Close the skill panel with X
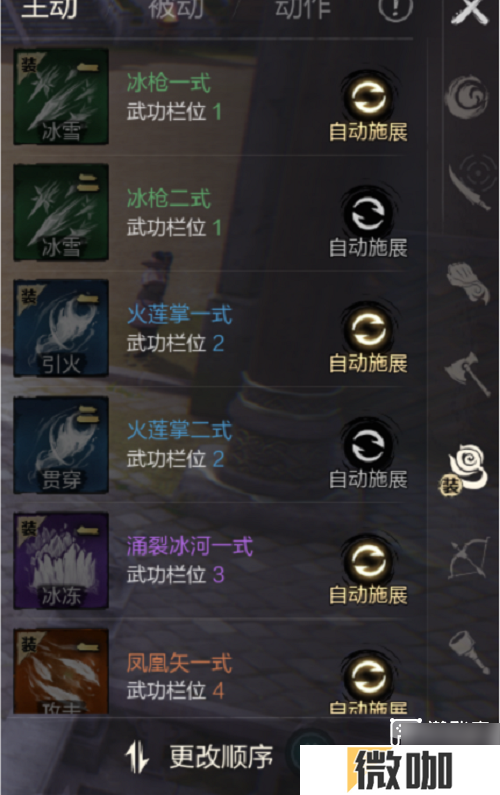 pyautogui.click(x=470, y=10)
